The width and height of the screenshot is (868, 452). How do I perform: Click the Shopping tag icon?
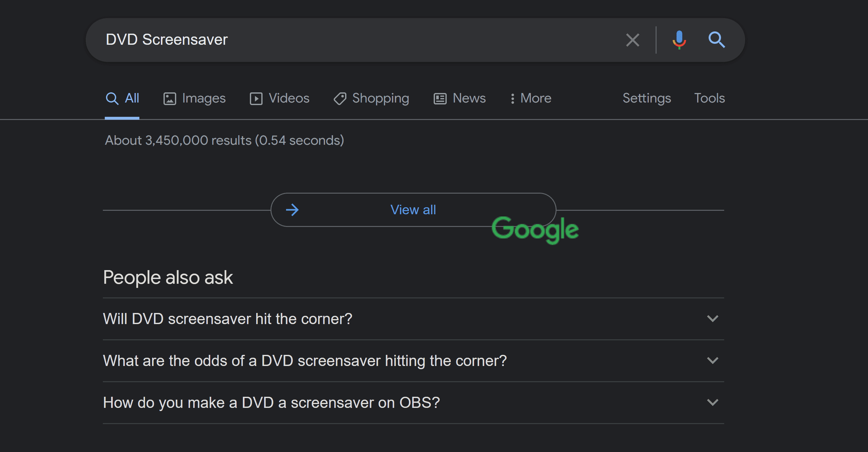[x=340, y=97]
